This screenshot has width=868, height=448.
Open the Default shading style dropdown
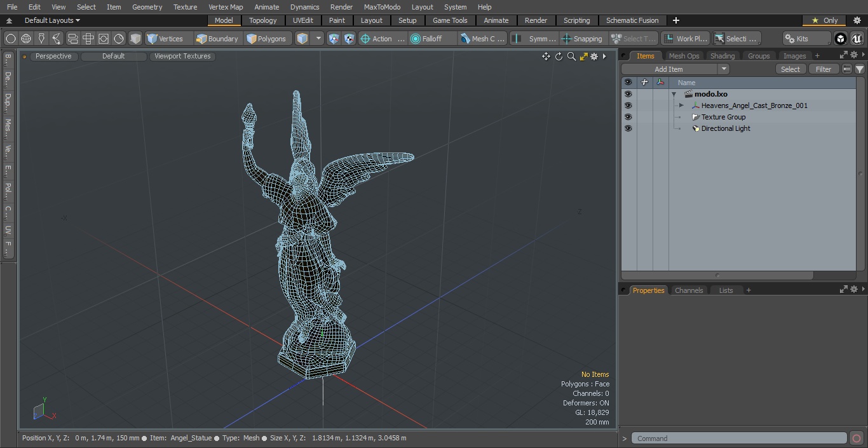point(113,56)
